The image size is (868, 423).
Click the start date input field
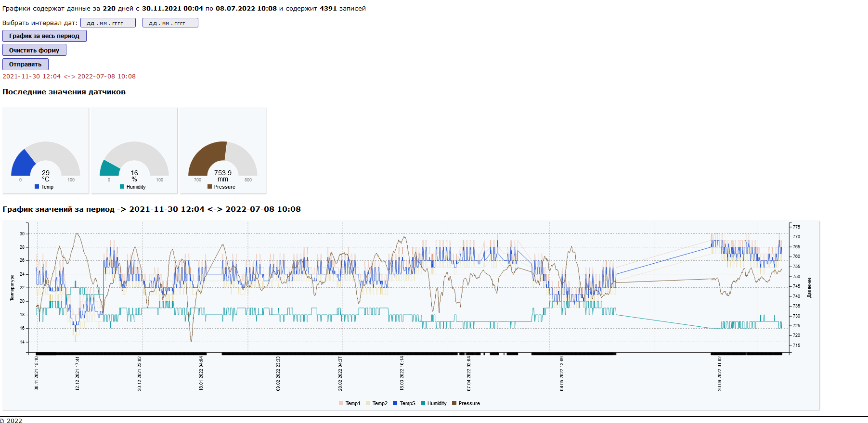108,23
